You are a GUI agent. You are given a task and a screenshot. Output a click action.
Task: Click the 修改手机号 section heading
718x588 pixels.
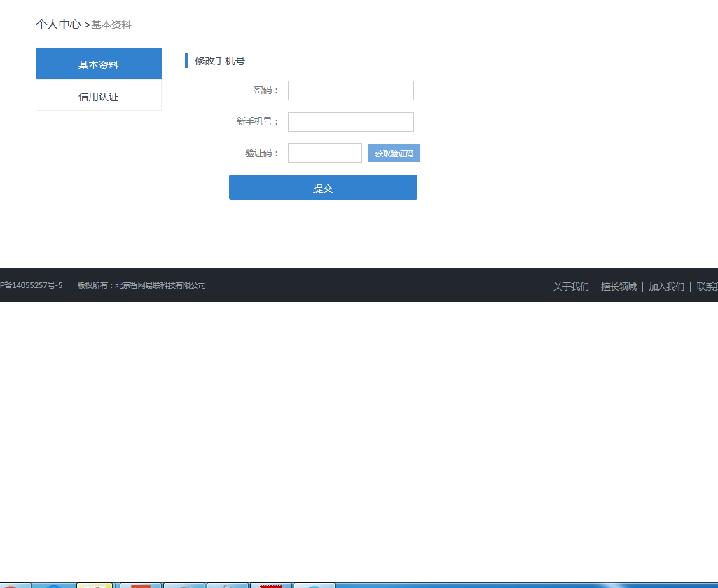point(219,61)
